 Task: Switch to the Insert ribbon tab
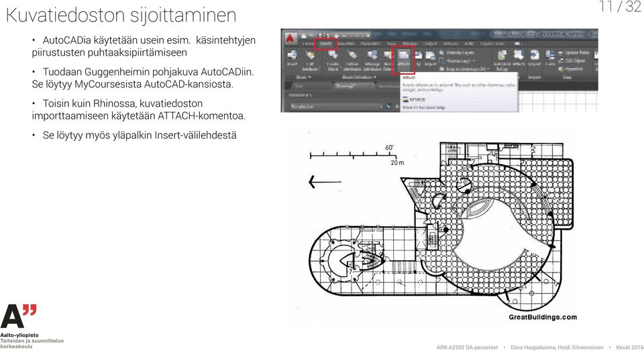[x=326, y=44]
